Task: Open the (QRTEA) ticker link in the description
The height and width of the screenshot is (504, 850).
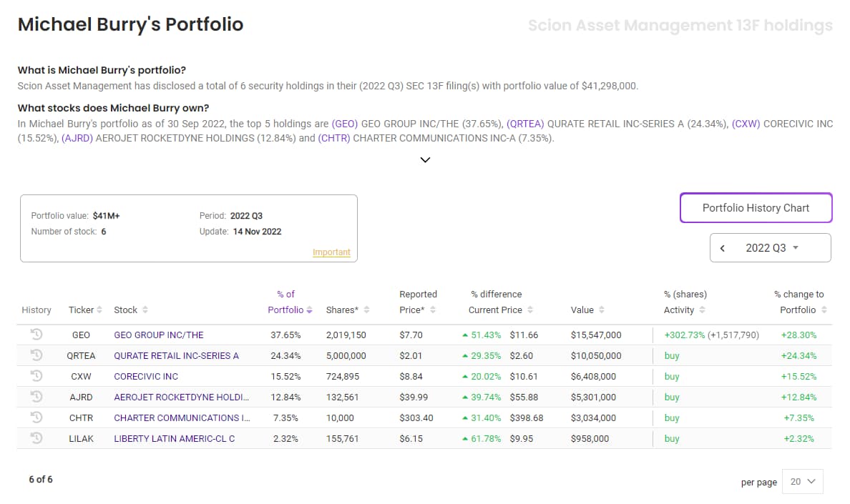Action: pos(524,124)
